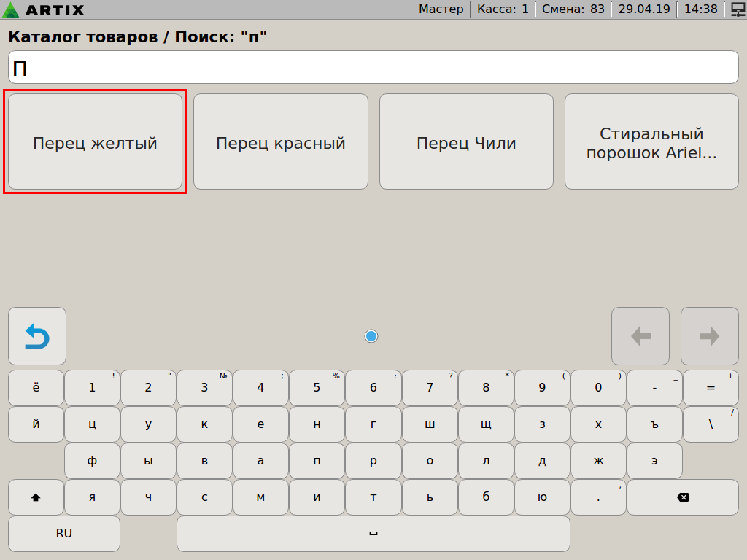Click the blue back arrow button
Viewport: 747px width, 560px height.
pos(37,336)
